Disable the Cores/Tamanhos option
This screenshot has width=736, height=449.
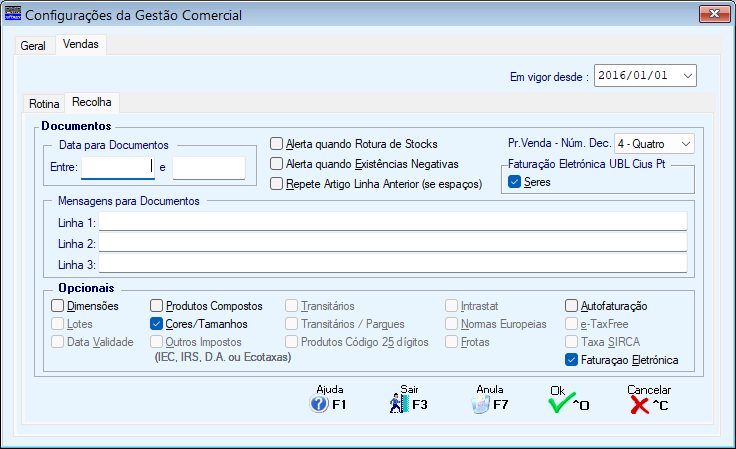(156, 324)
